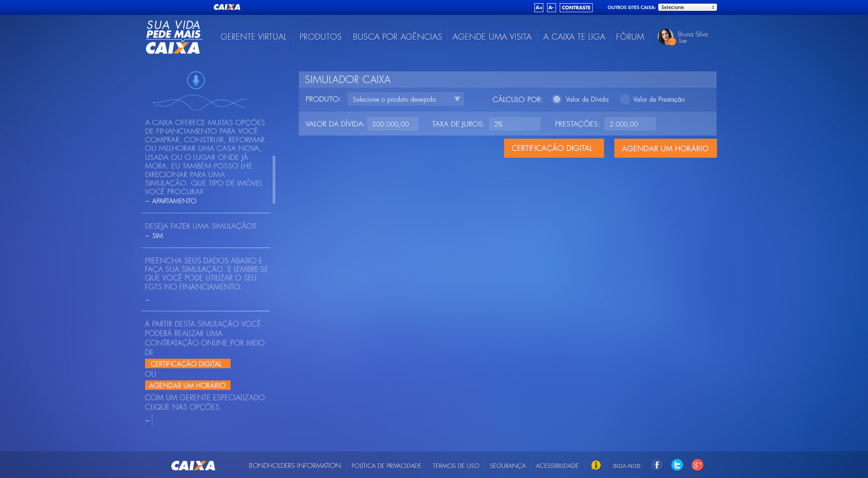Click the APARTAMENTO chat answer

click(174, 201)
